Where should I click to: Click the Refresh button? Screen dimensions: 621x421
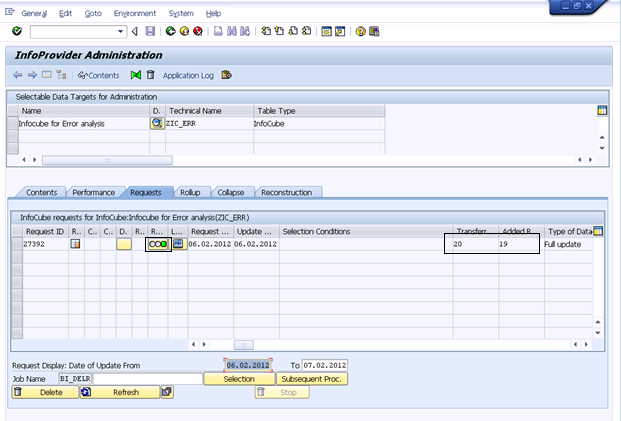pos(120,392)
